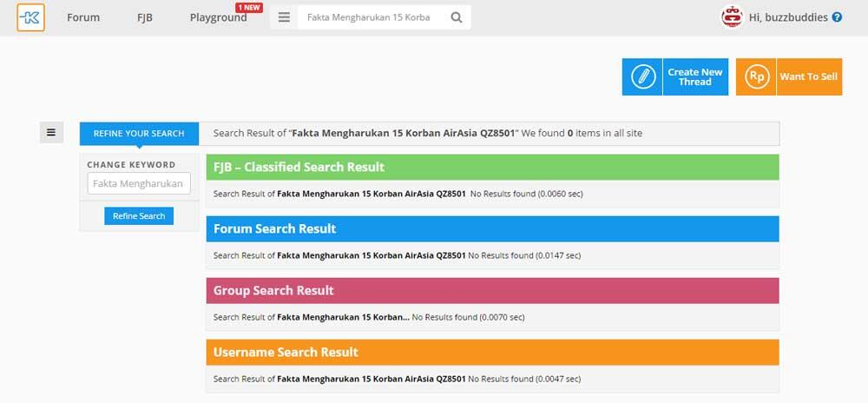Viewport: 868px width, 403px height.
Task: Click the 'No Results found (0.0070 sec)' text
Action: point(469,317)
